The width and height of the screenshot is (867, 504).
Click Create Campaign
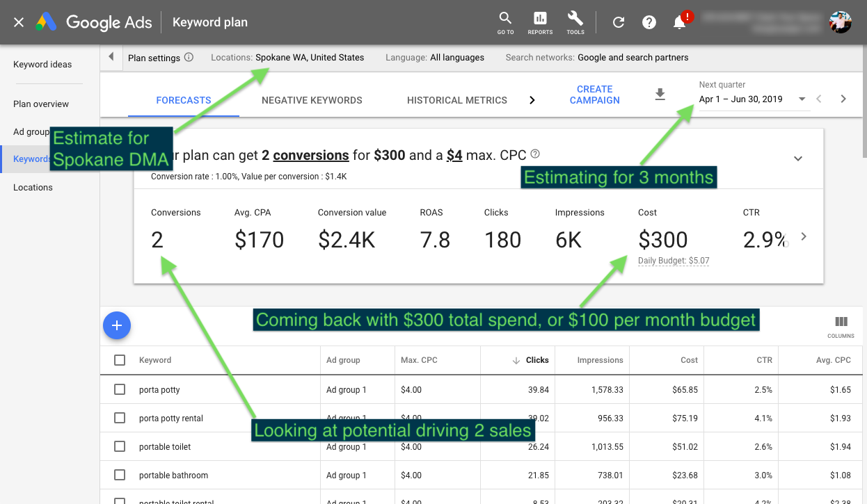(x=595, y=95)
